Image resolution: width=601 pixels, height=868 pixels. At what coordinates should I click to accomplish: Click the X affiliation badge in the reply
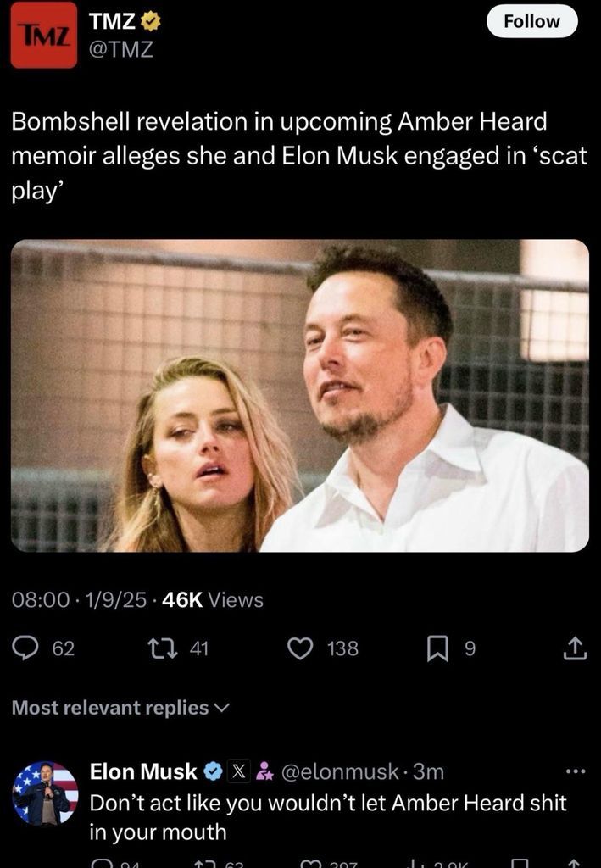tap(239, 771)
